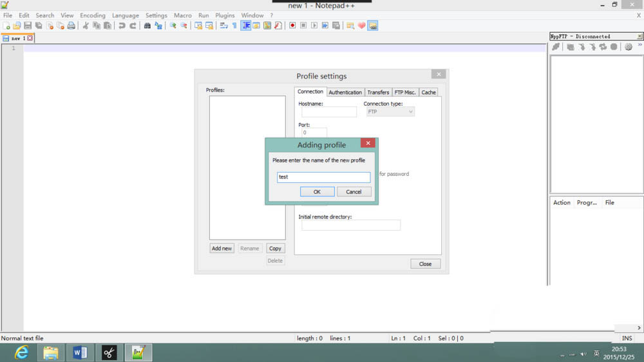This screenshot has width=644, height=362.
Task: Open Microsoft Word from the taskbar
Action: [80, 352]
